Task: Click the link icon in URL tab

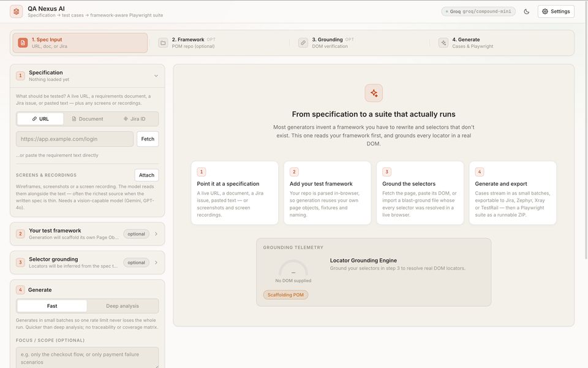Action: point(34,118)
